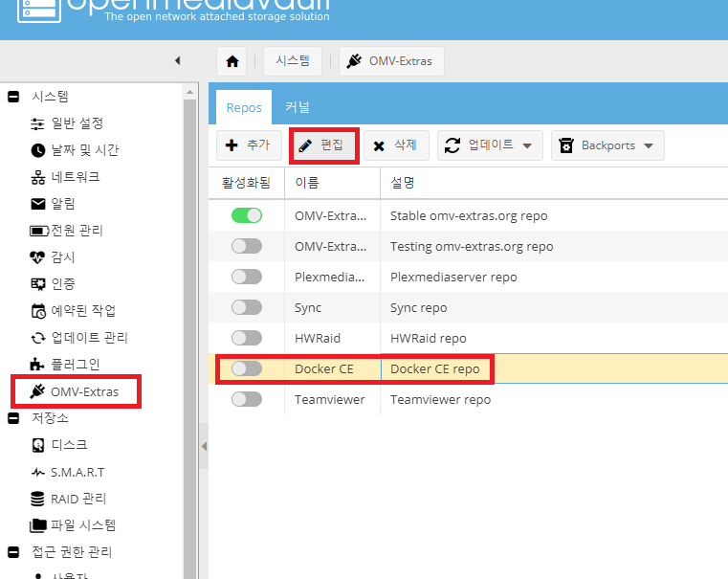Image resolution: width=728 pixels, height=579 pixels.
Task: Go to the home breadcrumb icon
Action: click(232, 61)
